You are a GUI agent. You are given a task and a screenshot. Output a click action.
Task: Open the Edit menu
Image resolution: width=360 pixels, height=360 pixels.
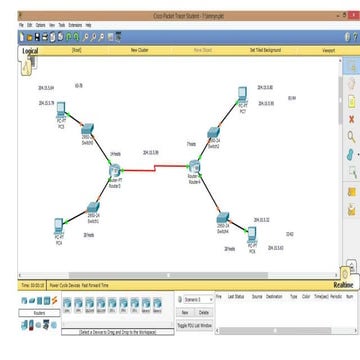[29, 25]
